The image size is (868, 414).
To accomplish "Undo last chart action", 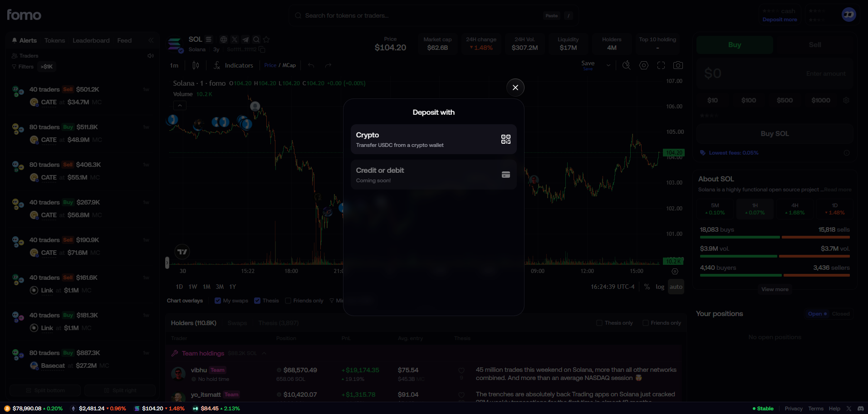I will (x=311, y=65).
